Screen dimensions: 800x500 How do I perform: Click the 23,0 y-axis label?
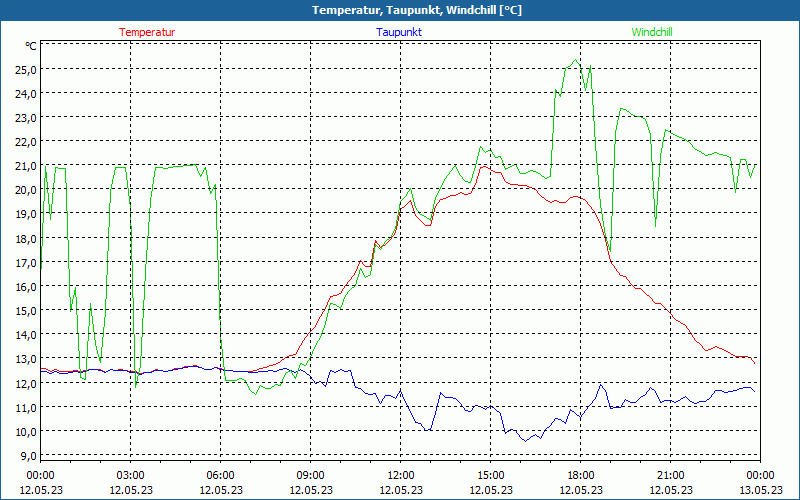point(25,117)
